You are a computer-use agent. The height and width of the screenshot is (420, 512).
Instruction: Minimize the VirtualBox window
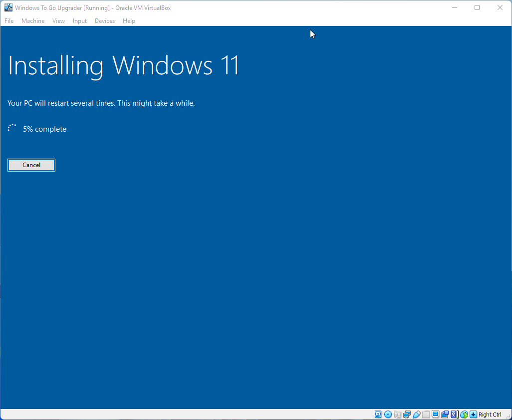coord(454,7)
